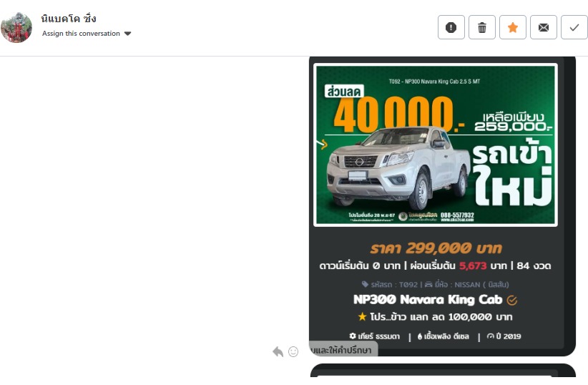This screenshot has width=588, height=385.
Task: Open the Navara promotional car image
Action: tap(436, 145)
